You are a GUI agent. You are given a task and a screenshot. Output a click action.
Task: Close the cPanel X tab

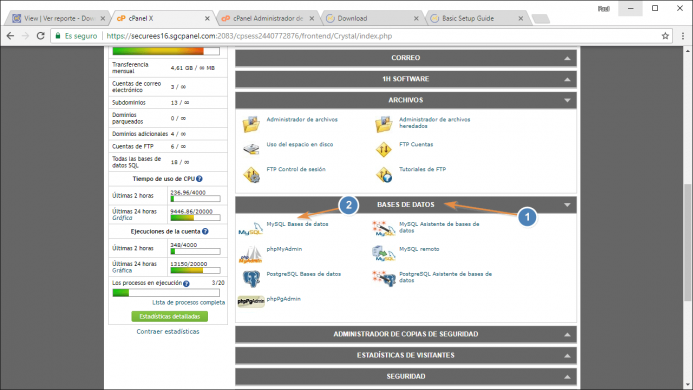[207, 19]
